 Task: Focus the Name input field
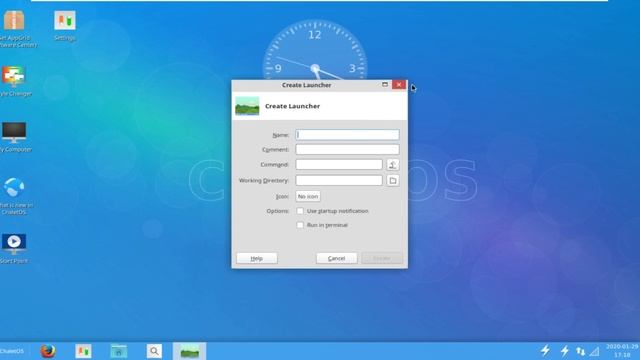347,135
